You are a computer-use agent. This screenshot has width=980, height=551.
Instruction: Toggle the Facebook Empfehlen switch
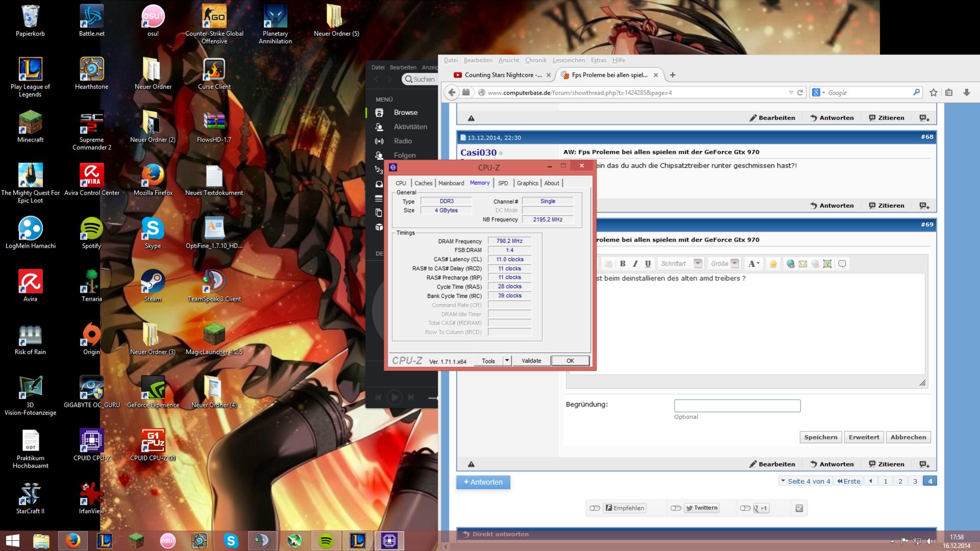594,508
